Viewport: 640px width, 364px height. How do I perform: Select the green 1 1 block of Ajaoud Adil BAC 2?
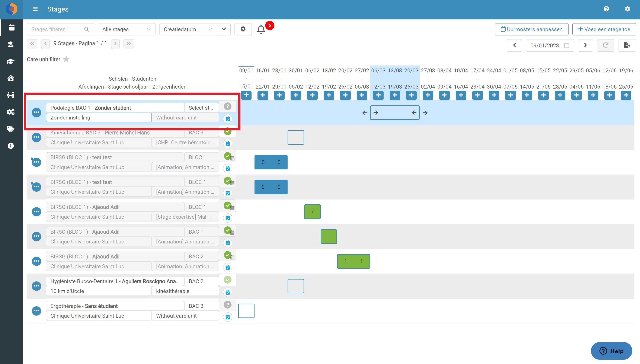[x=353, y=261]
